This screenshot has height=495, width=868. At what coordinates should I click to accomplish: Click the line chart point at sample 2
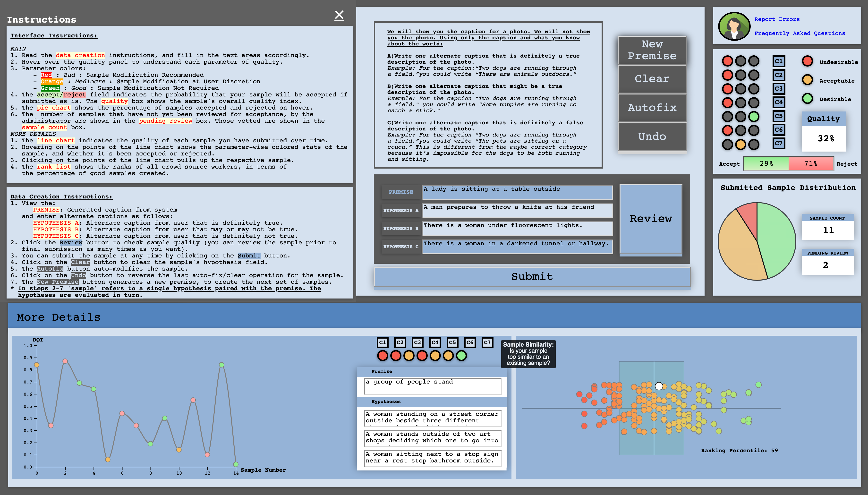[65, 361]
